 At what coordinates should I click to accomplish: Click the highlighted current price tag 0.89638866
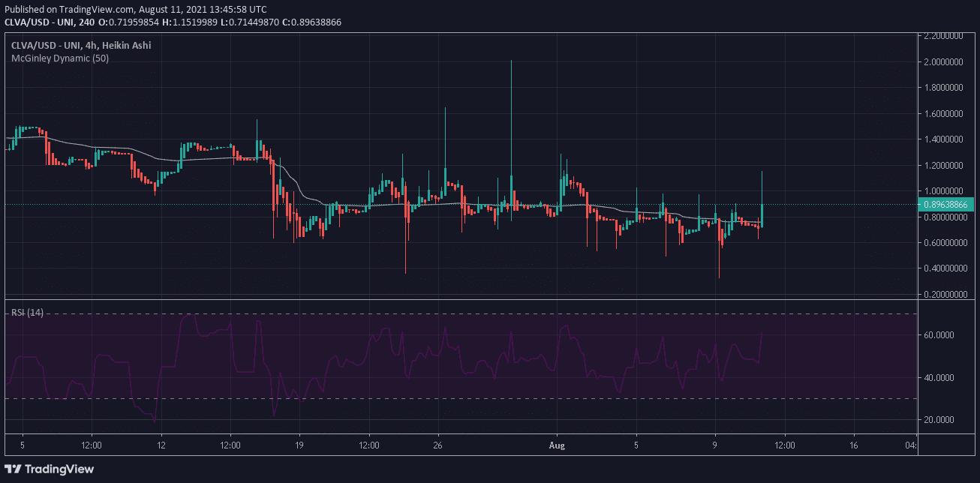(947, 204)
